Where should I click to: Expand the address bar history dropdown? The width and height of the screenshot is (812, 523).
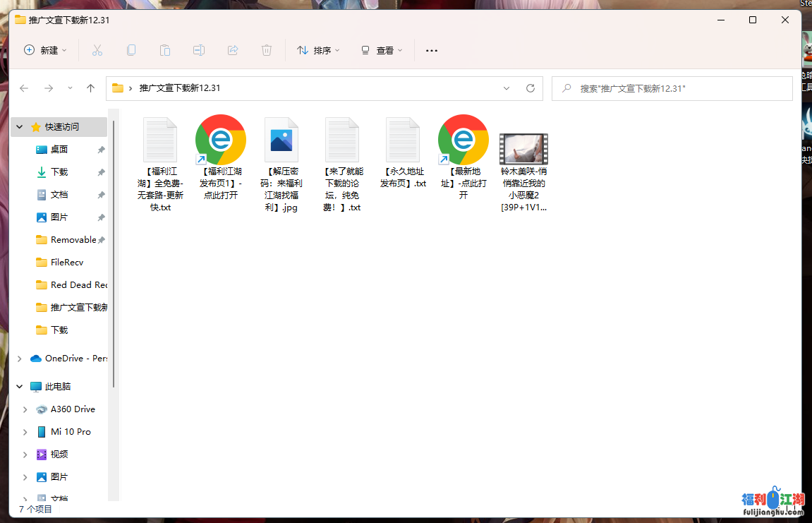click(507, 88)
